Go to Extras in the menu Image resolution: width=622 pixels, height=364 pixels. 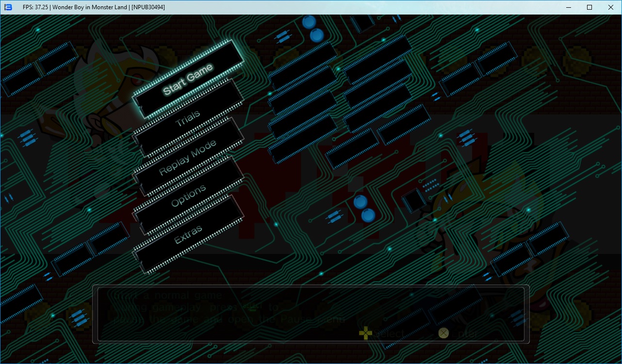click(x=188, y=234)
